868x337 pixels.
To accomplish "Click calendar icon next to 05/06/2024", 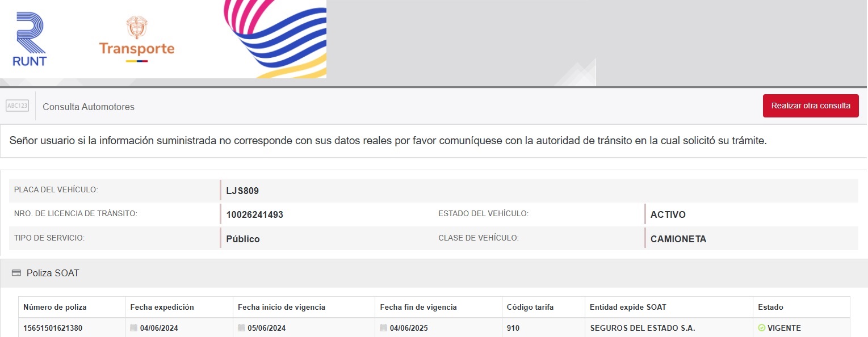I will tap(241, 328).
